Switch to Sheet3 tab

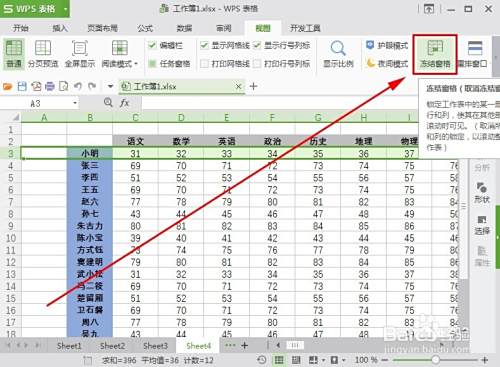click(x=155, y=346)
